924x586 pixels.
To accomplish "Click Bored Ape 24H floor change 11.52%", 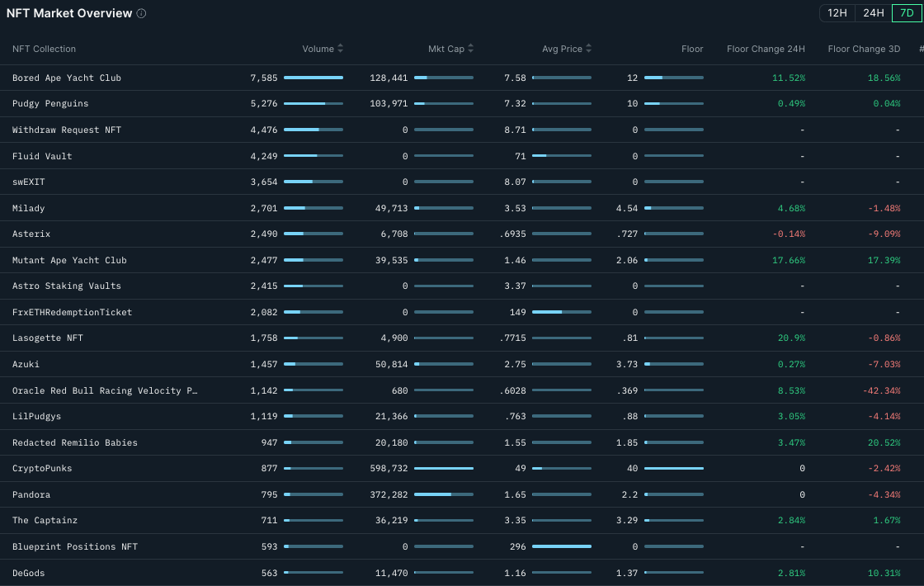I will [789, 78].
